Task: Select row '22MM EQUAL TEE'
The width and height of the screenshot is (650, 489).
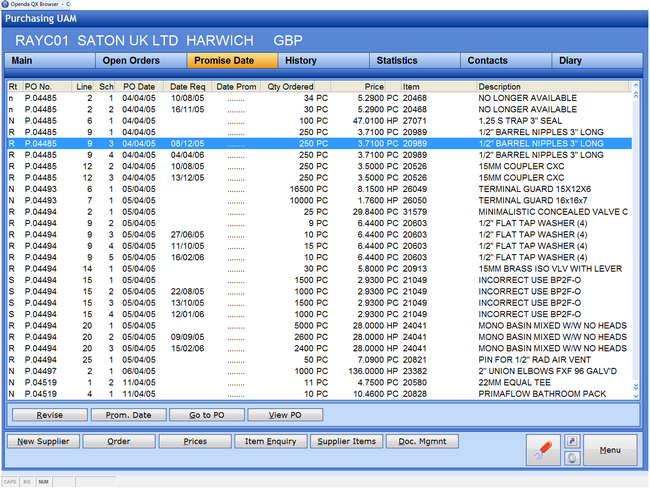Action: coord(320,382)
